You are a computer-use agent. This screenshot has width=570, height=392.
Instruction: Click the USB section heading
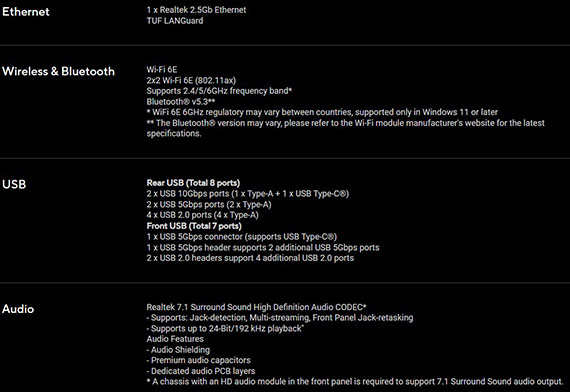[14, 184]
